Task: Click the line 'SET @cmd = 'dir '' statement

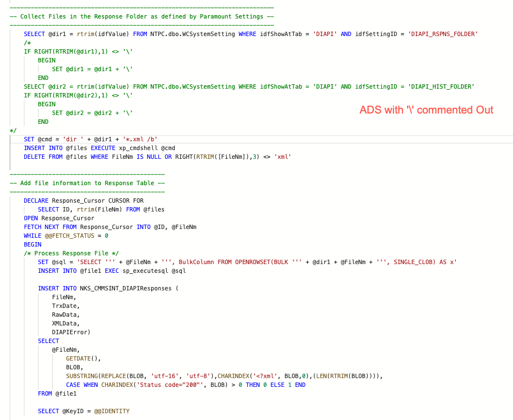Action: tap(91, 139)
